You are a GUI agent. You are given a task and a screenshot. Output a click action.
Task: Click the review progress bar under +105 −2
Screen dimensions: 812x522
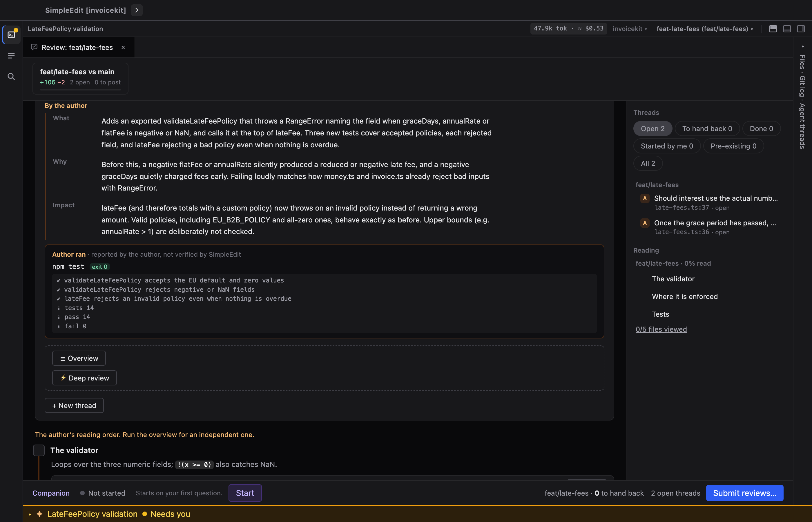click(x=80, y=90)
